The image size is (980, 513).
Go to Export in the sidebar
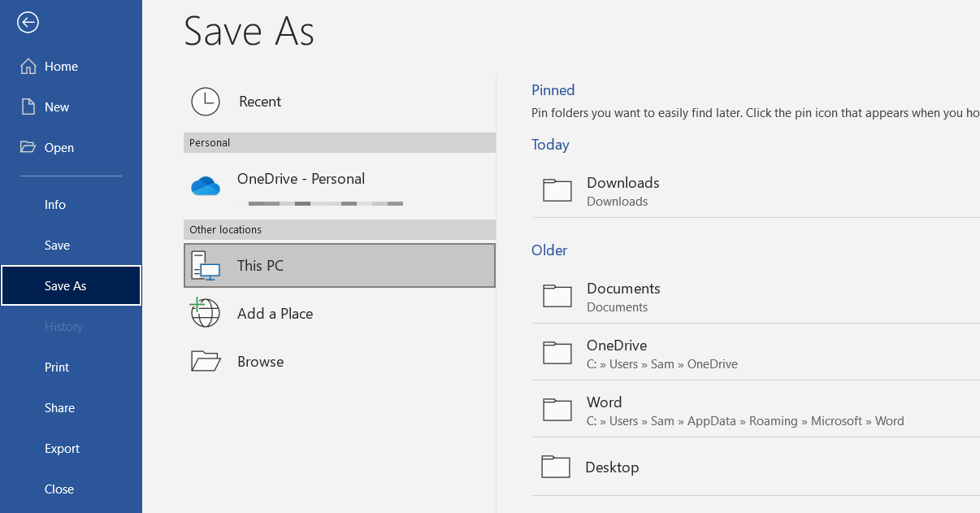(x=72, y=449)
